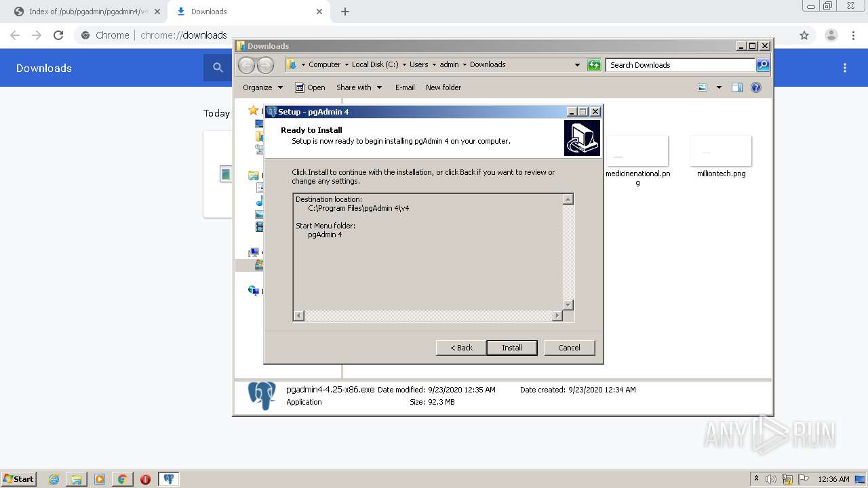Click the Explorer Forward navigation arrow
The height and width of the screenshot is (488, 868).
tap(266, 65)
